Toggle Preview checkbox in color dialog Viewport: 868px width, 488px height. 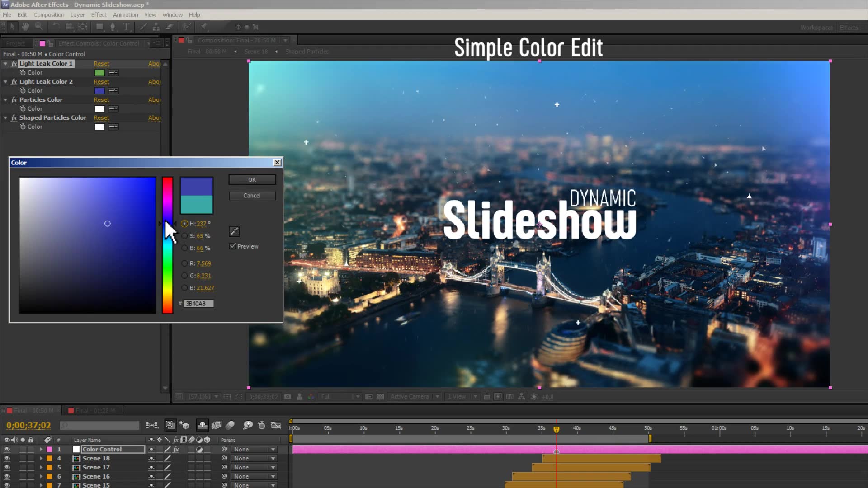pyautogui.click(x=232, y=246)
